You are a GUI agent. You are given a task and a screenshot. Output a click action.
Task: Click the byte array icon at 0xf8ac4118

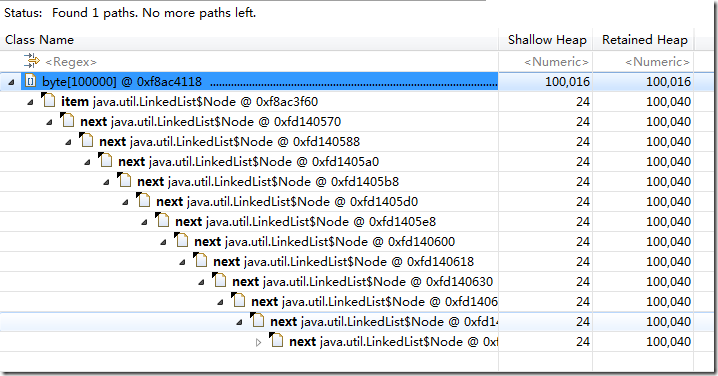(30, 82)
